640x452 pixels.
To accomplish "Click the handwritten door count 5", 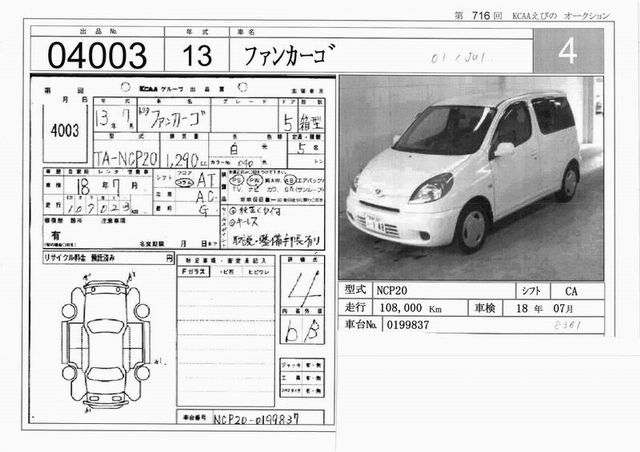I will pyautogui.click(x=288, y=123).
